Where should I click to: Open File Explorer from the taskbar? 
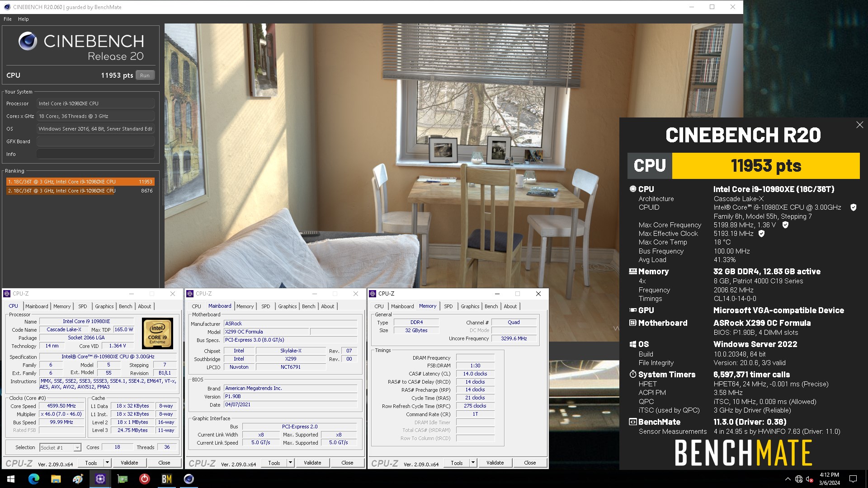tap(56, 479)
